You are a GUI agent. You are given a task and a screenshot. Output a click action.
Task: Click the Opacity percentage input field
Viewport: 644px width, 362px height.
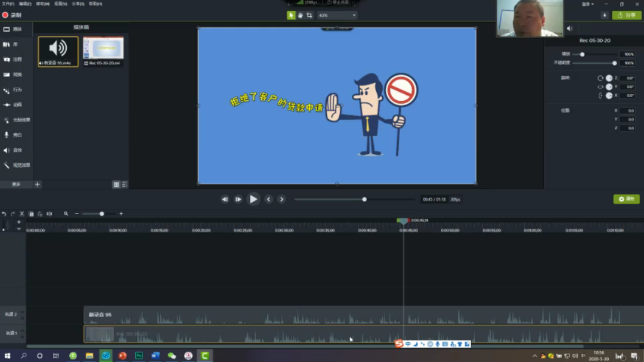click(628, 63)
